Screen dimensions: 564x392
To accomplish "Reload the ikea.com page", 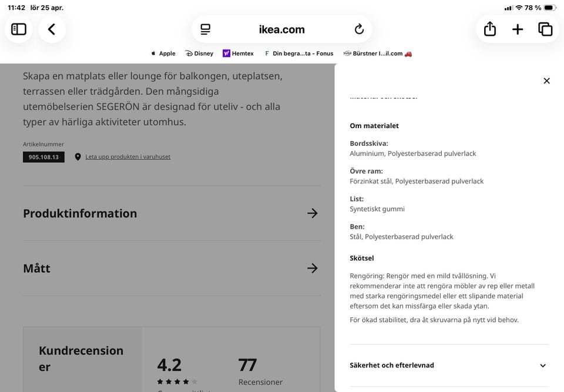I will pos(359,29).
